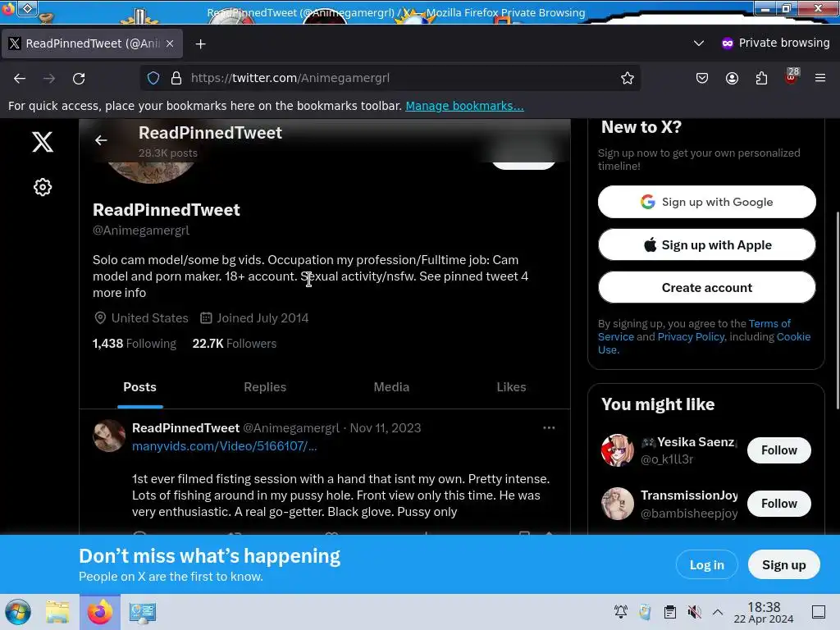Reload the current page
Screen dimensions: 840x630
[x=79, y=78]
